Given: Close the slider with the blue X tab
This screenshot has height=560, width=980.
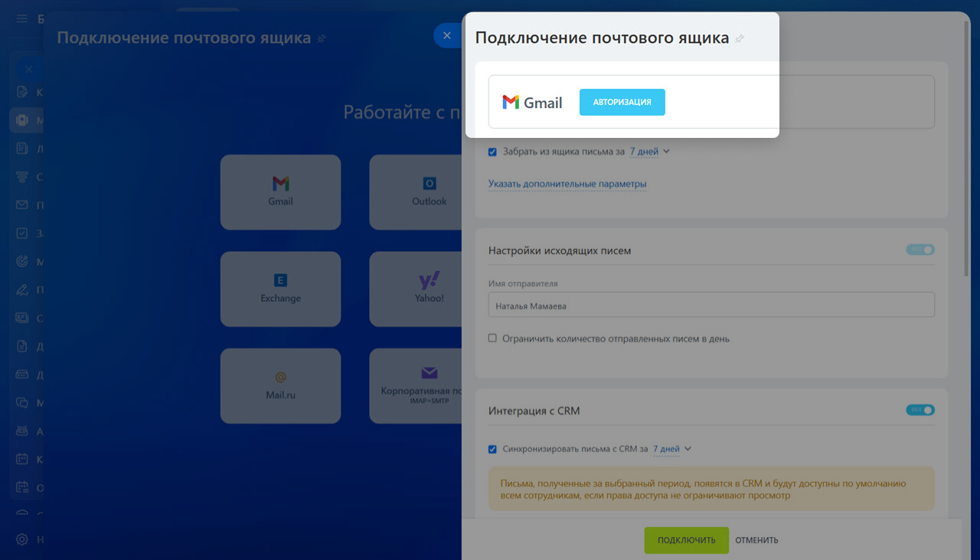Looking at the screenshot, I should coord(446,36).
